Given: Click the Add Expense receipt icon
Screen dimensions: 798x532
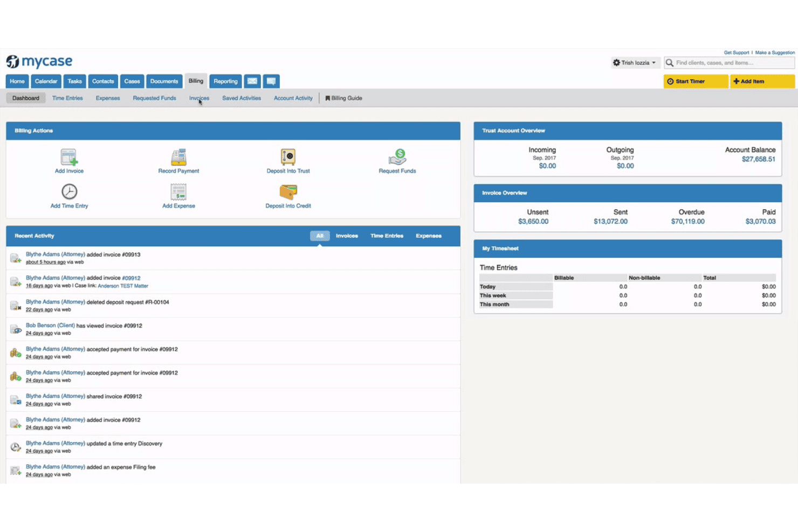Looking at the screenshot, I should point(178,191).
